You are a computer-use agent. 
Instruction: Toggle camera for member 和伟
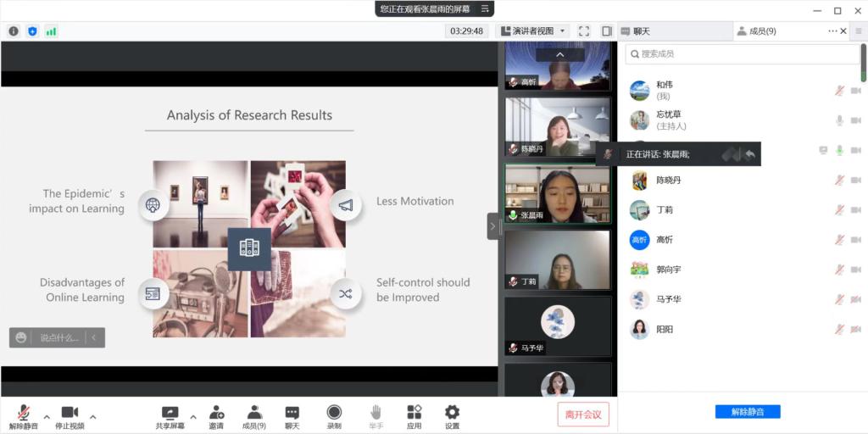(x=856, y=91)
